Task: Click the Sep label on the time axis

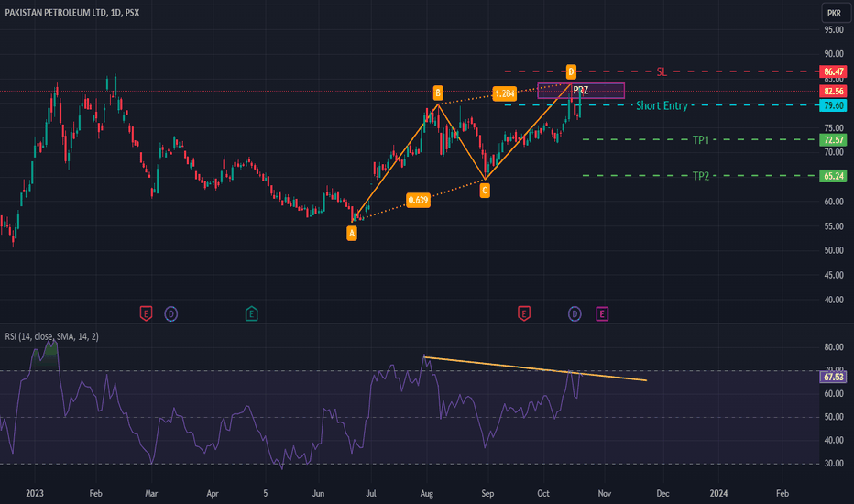Action: click(487, 494)
